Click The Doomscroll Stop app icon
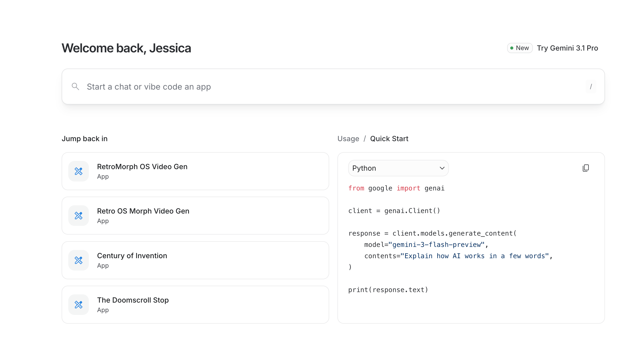 click(79, 305)
